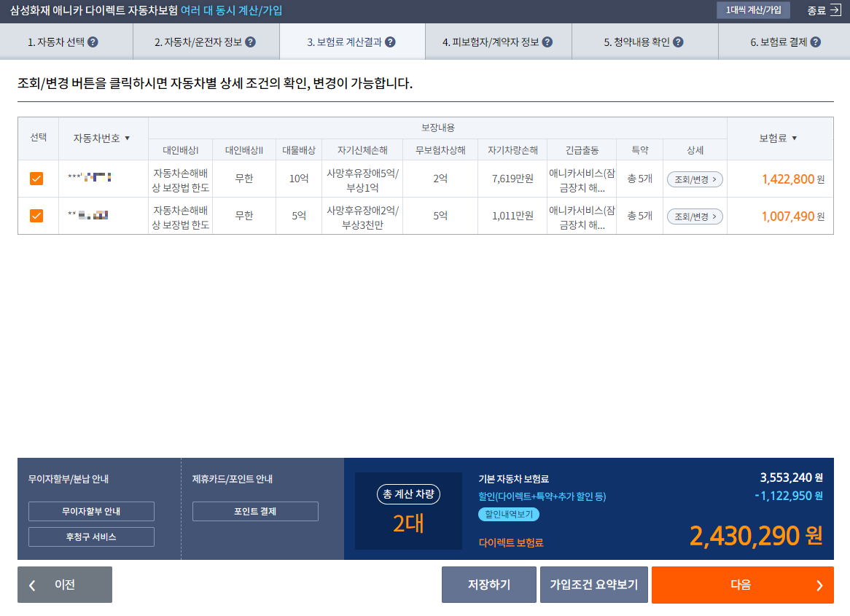This screenshot has height=616, width=850.
Task: Uncheck the car with premium 1,007,490원
Action: 36,216
